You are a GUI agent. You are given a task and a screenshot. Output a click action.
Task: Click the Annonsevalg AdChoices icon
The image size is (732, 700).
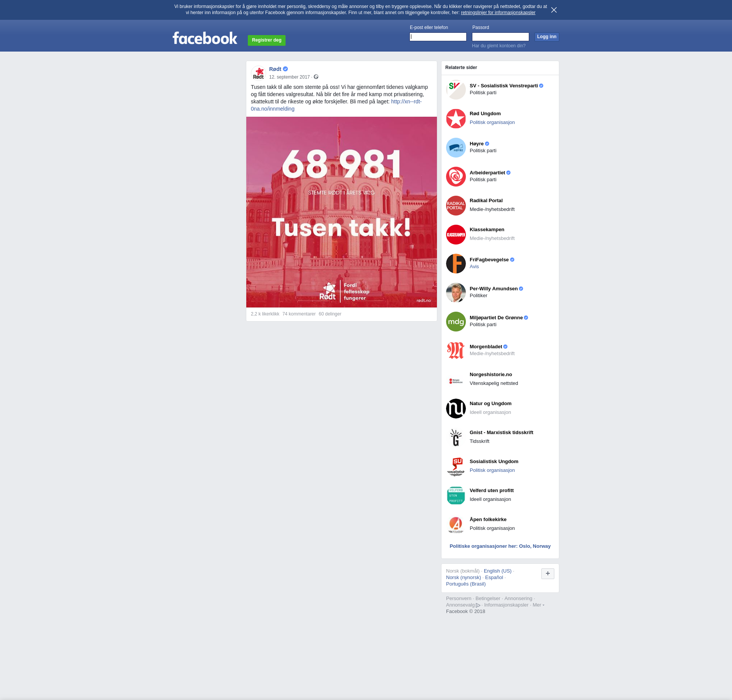click(478, 605)
